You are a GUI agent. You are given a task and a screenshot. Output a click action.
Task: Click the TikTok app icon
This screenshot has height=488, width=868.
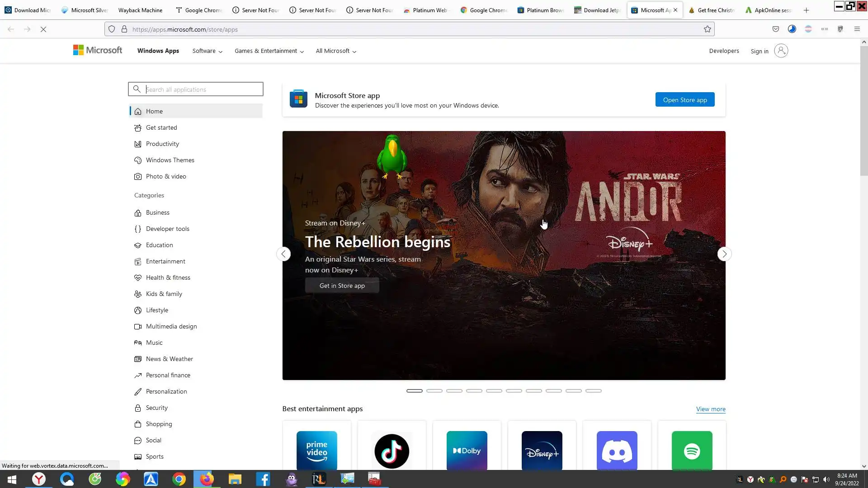tap(392, 450)
